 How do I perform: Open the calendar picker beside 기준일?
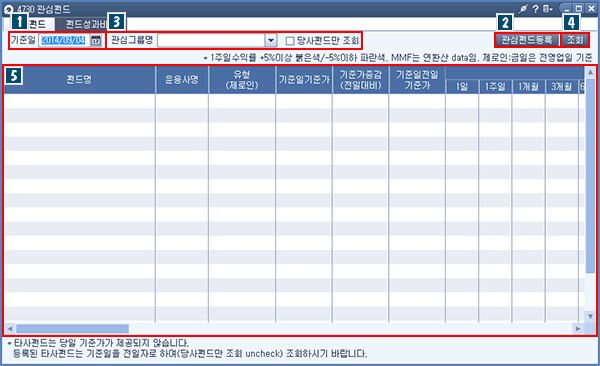[96, 40]
